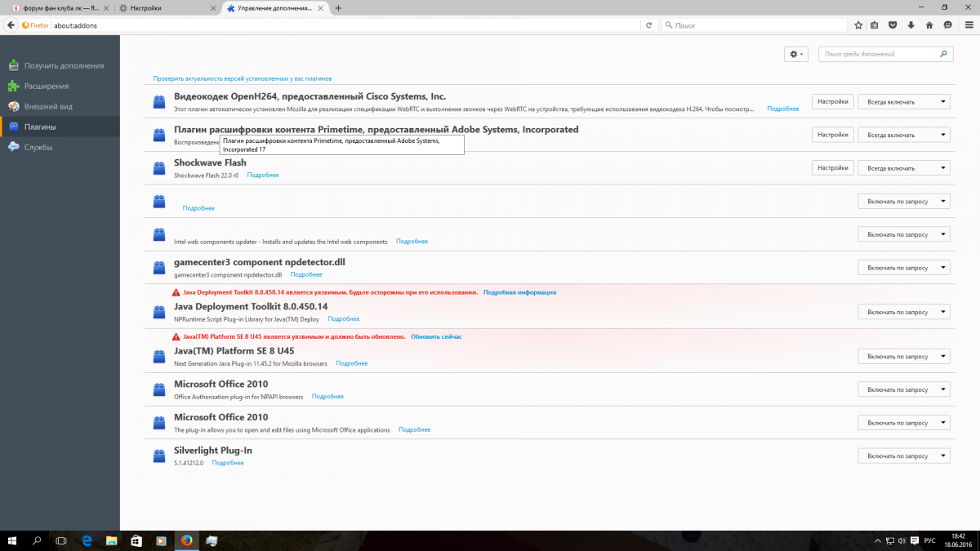The height and width of the screenshot is (551, 980).
Task: Click the magnifier in the add-ons search box
Action: 944,54
